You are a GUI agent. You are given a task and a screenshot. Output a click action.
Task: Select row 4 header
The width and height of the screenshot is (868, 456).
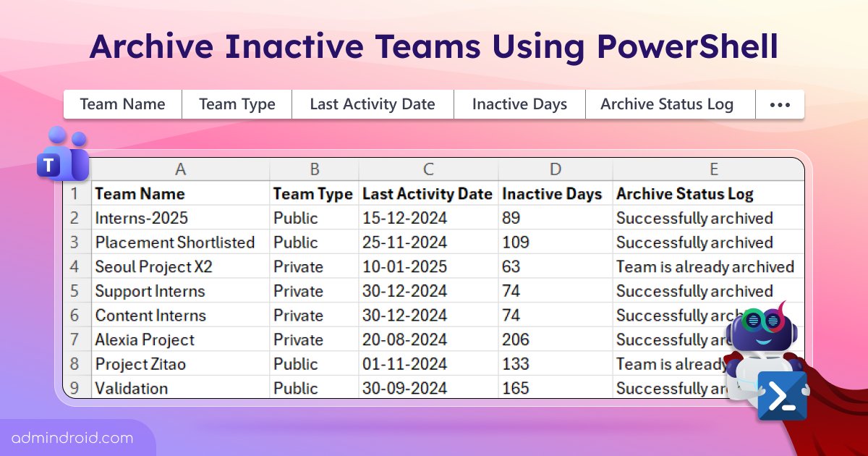(75, 266)
